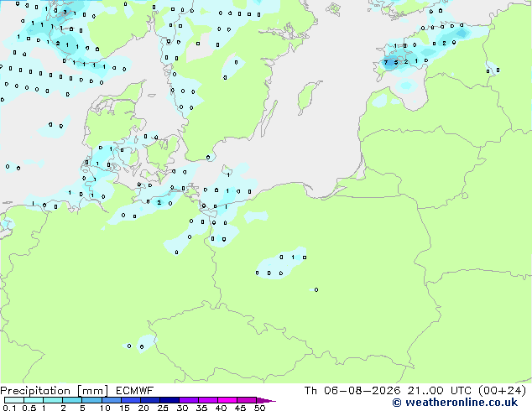Click the date 'Th 06-08-2026'
This screenshot has width=532, height=411.
pyautogui.click(x=352, y=391)
